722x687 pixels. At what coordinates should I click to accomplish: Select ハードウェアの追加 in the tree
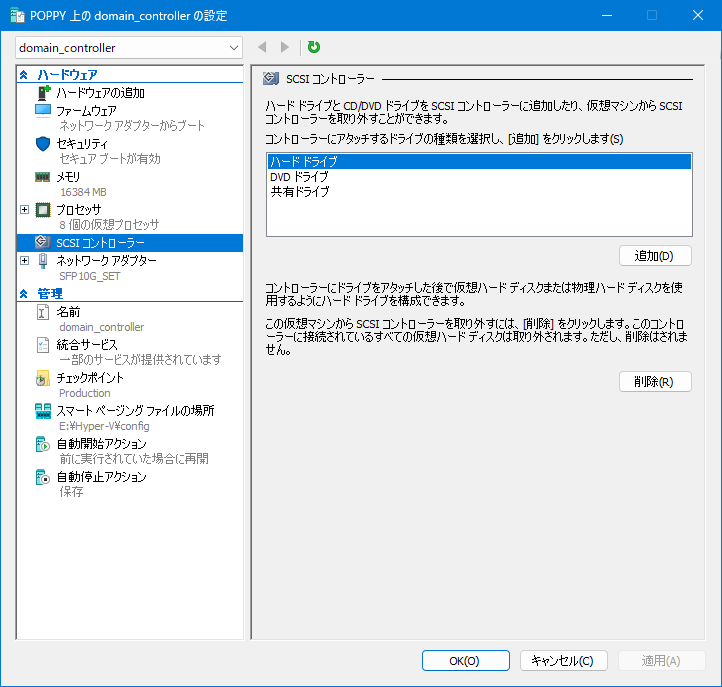coord(100,93)
